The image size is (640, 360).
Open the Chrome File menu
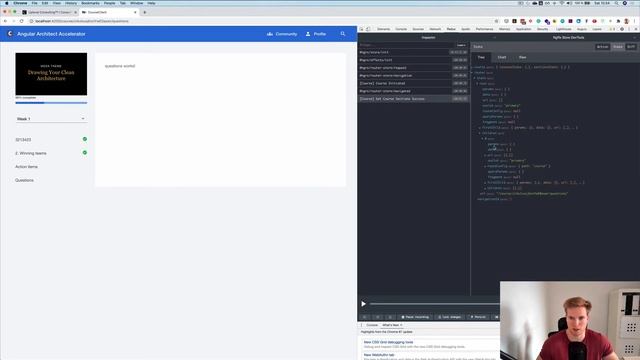point(35,3)
